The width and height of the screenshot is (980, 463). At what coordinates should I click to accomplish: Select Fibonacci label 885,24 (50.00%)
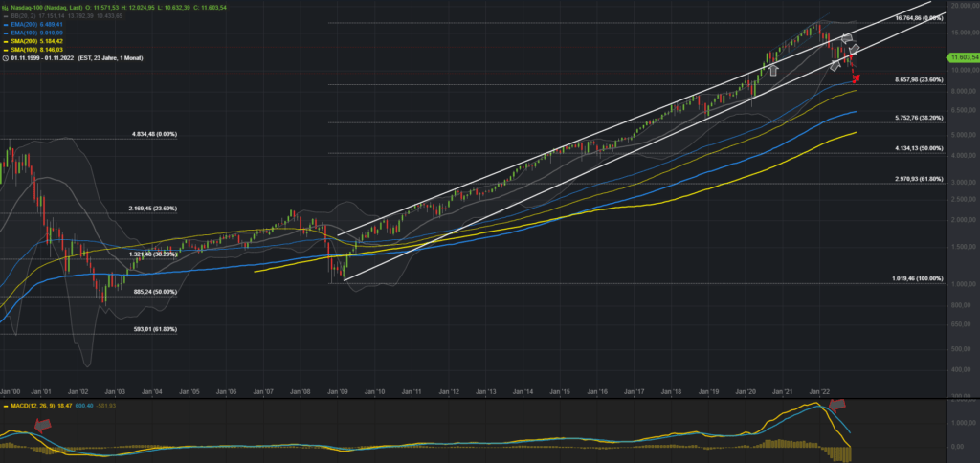(x=155, y=292)
